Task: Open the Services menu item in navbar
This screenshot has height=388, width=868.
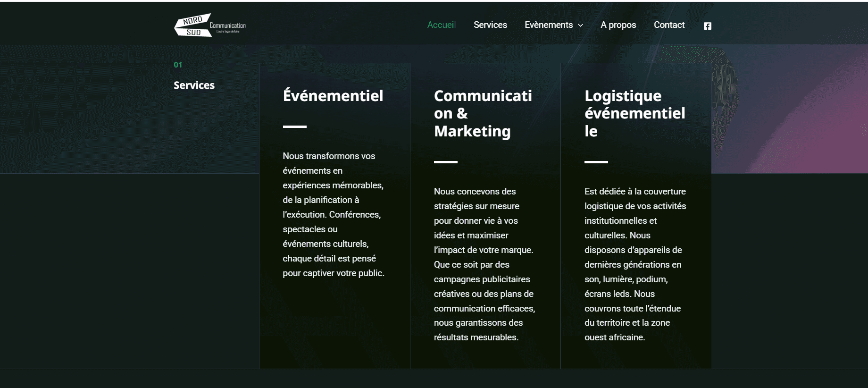Action: [490, 25]
